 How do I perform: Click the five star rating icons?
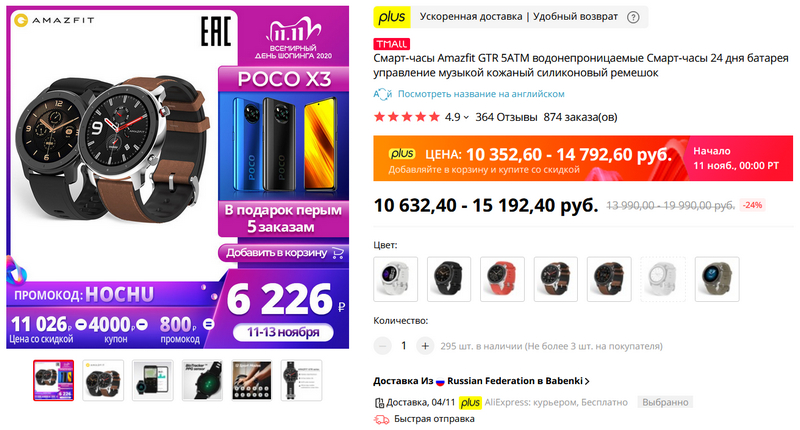tap(407, 117)
